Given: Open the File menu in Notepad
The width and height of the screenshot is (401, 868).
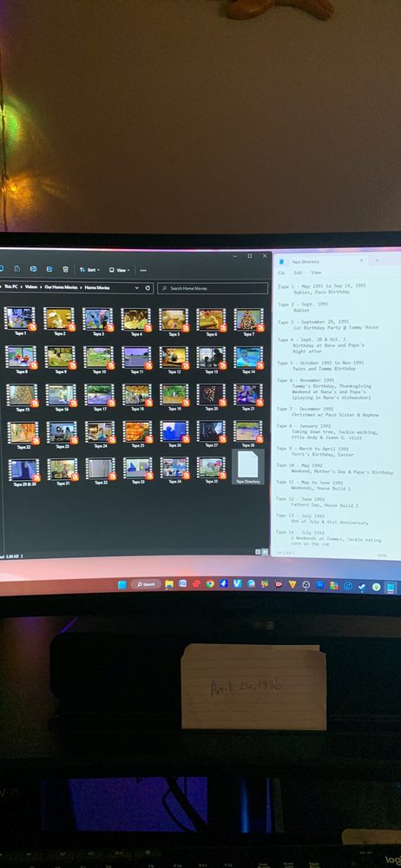Looking at the screenshot, I should (x=281, y=273).
